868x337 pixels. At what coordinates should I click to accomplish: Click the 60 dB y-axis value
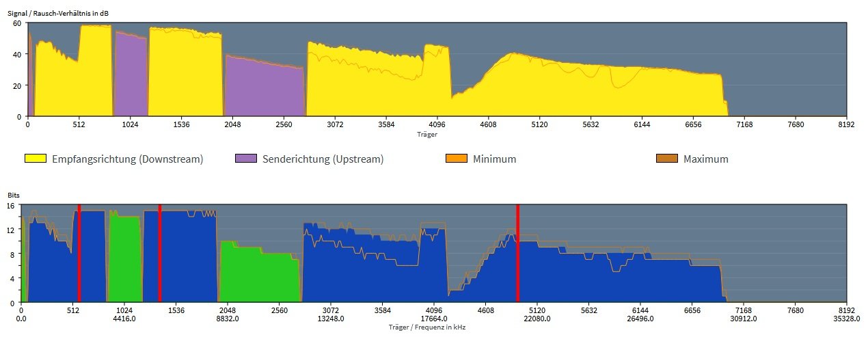click(16, 23)
